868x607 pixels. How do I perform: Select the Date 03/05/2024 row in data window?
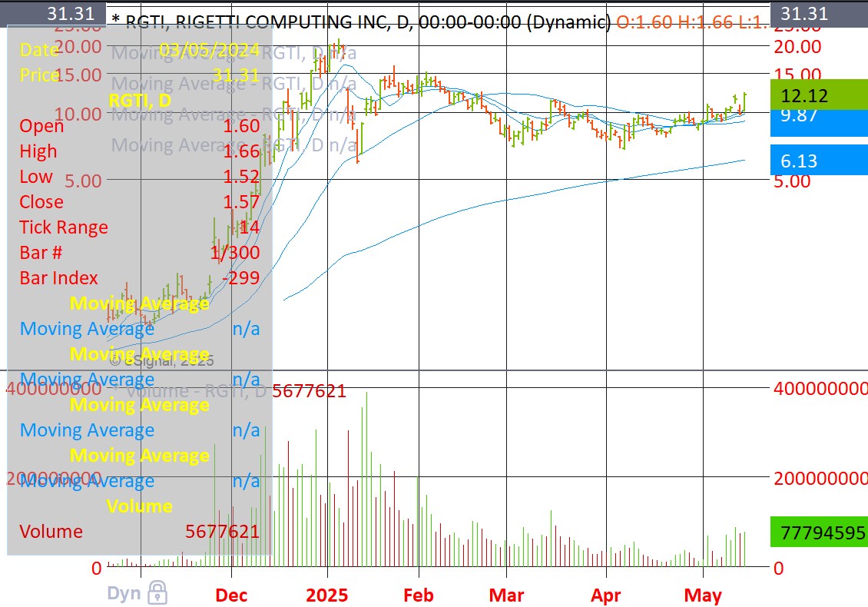pos(140,50)
